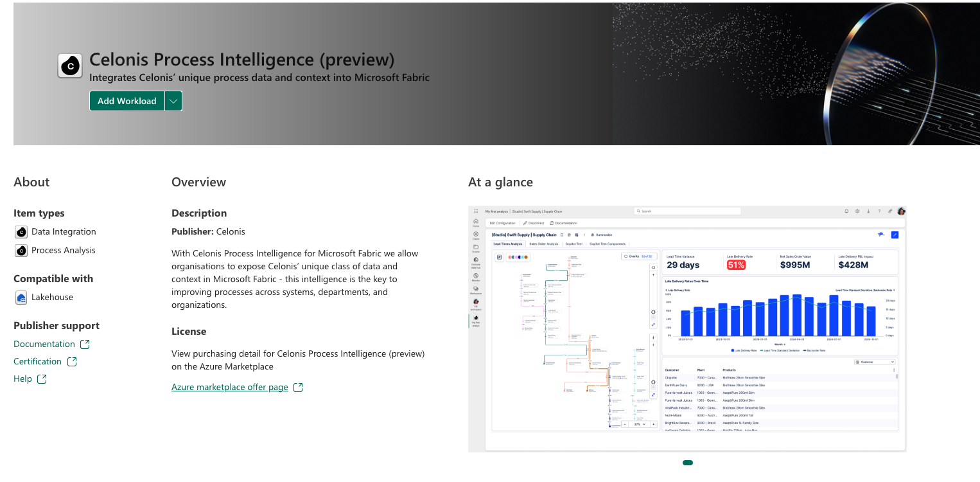Click the Process Analysis item type icon
This screenshot has width=980, height=482.
(21, 251)
